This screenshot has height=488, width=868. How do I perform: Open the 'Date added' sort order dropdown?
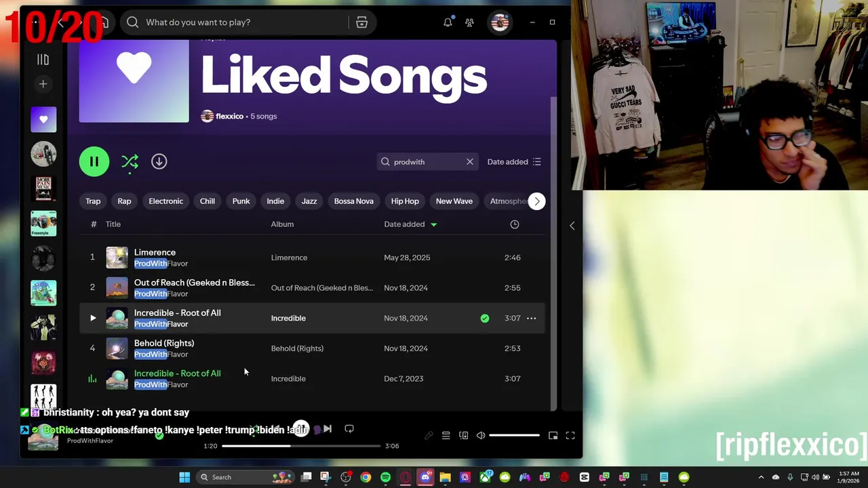(x=514, y=162)
